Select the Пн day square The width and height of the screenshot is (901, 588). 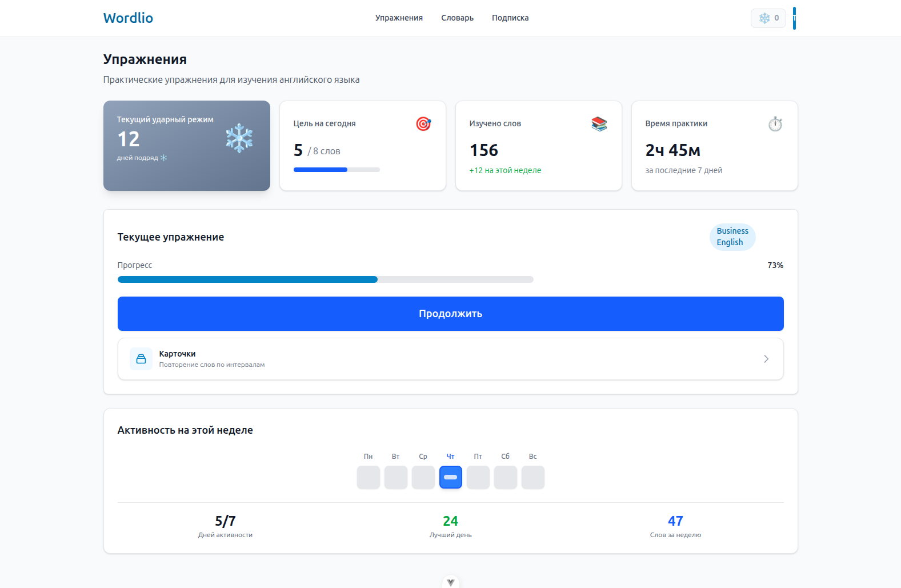coord(369,477)
